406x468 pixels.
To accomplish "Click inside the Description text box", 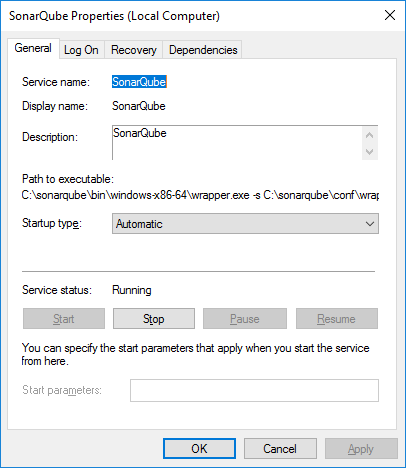I will [237, 143].
